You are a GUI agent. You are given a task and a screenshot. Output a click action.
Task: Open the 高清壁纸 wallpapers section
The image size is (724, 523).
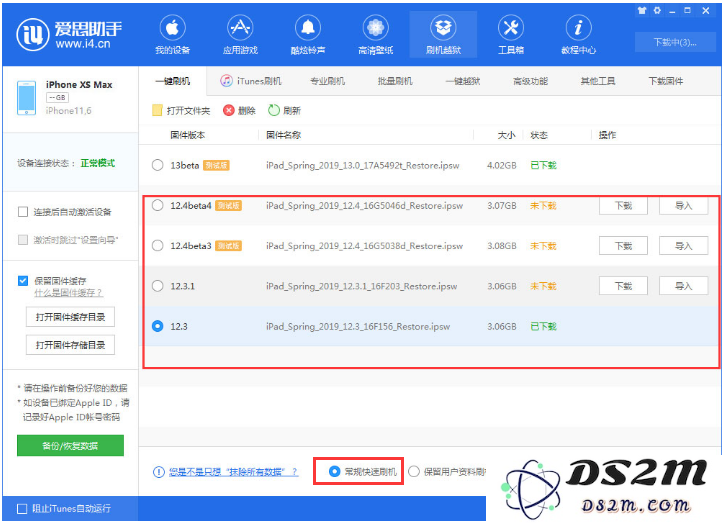pos(375,35)
